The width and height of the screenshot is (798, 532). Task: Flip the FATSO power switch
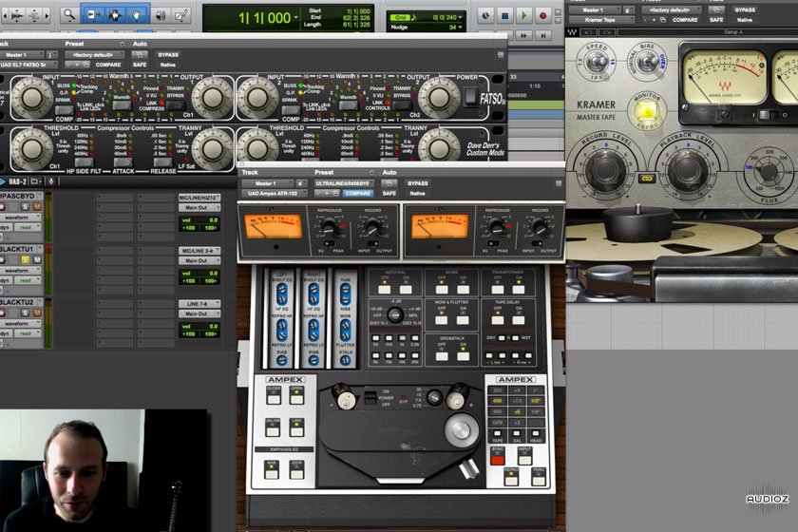(469, 96)
